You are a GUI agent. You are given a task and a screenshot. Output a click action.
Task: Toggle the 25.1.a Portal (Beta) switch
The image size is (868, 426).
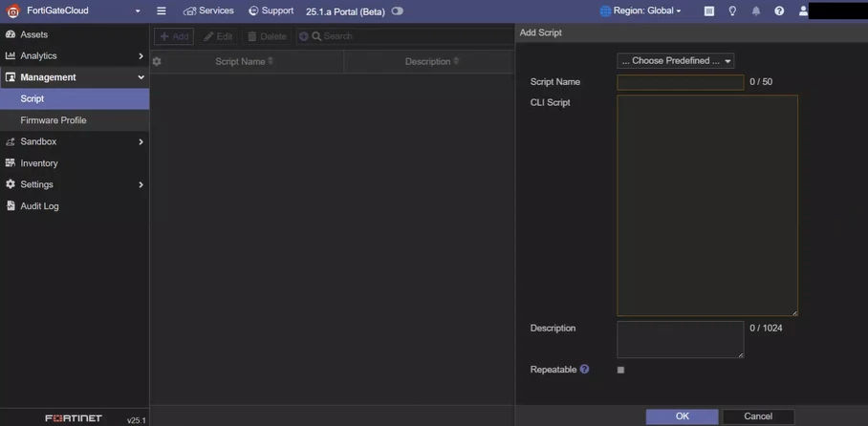coord(397,11)
